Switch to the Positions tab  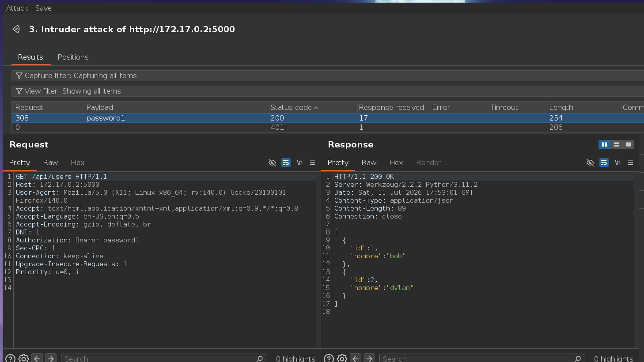pos(73,57)
